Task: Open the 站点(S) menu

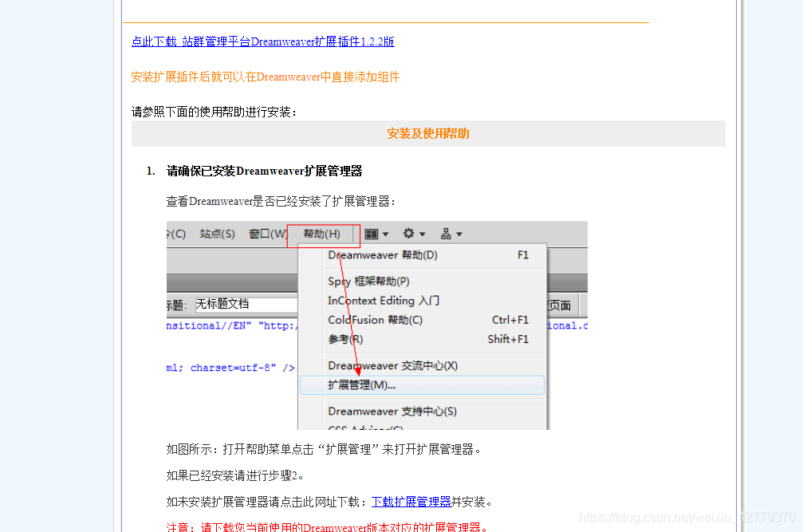Action: [x=217, y=234]
